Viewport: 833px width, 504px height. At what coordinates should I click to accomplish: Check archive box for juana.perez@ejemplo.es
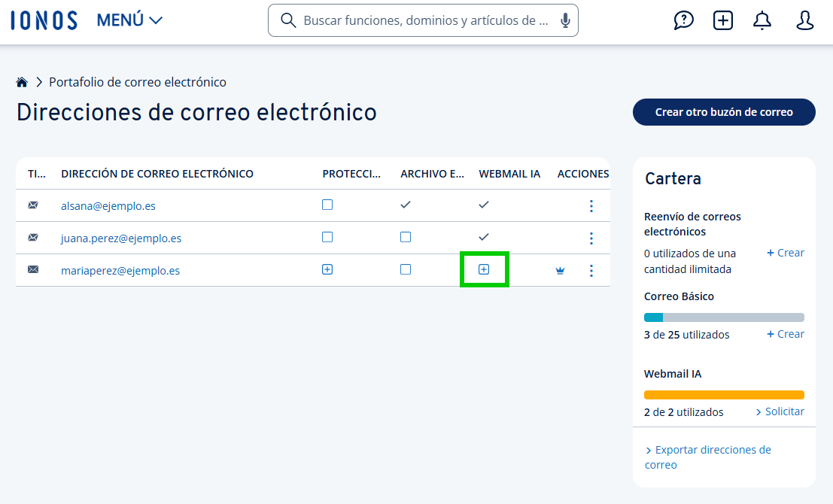[x=406, y=237]
